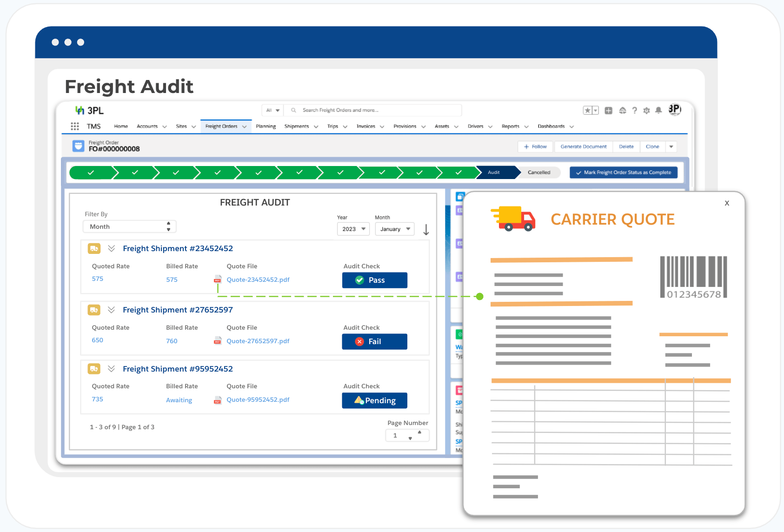784x532 pixels.
Task: Click the help question mark icon
Action: click(634, 110)
